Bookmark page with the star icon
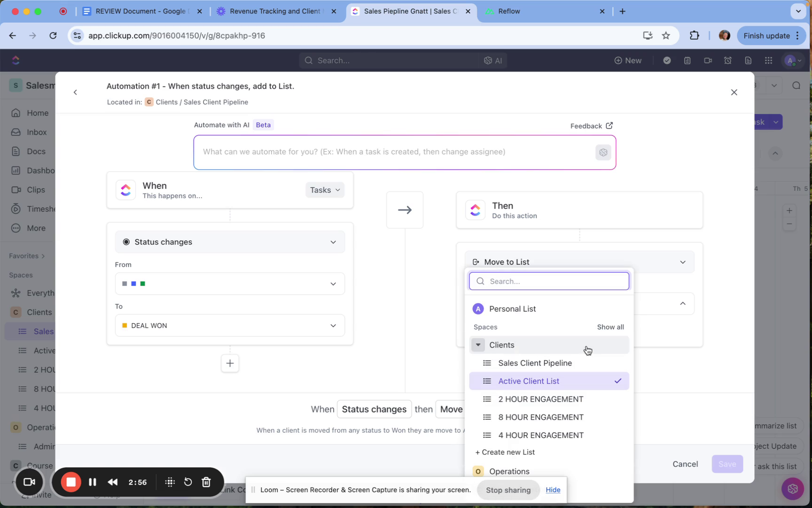812x508 pixels. [666, 36]
